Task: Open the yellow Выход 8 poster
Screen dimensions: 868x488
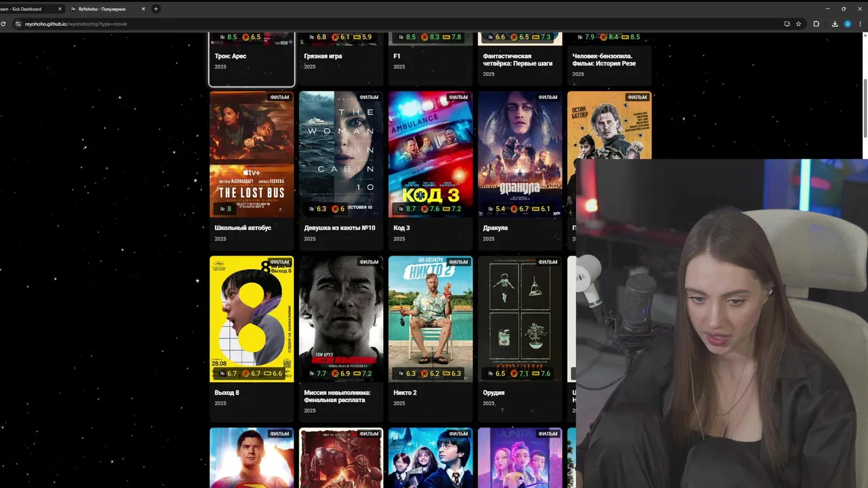Action: point(252,319)
